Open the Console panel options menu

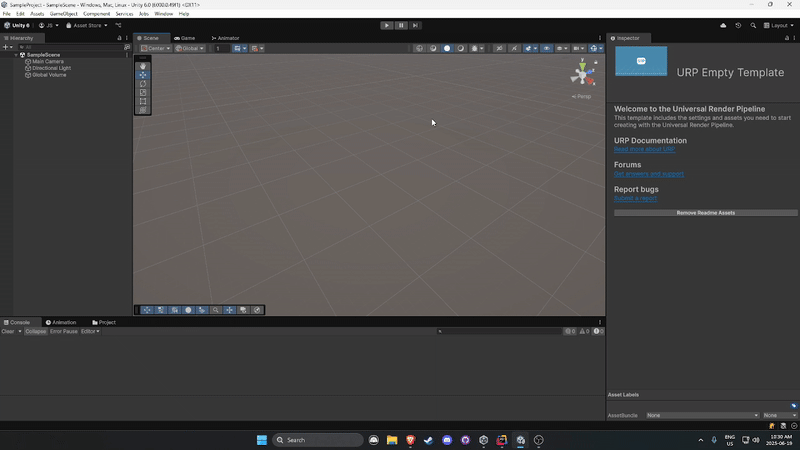599,322
